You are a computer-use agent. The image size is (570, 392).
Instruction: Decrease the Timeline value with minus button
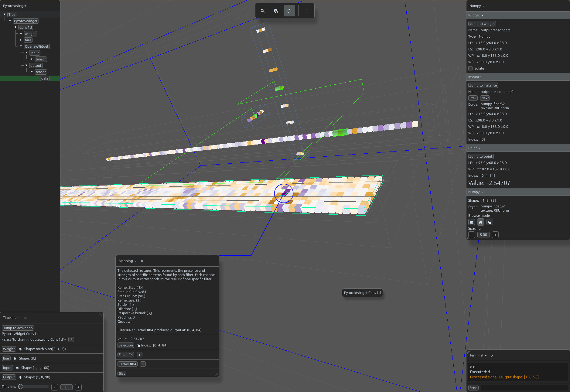(x=55, y=387)
